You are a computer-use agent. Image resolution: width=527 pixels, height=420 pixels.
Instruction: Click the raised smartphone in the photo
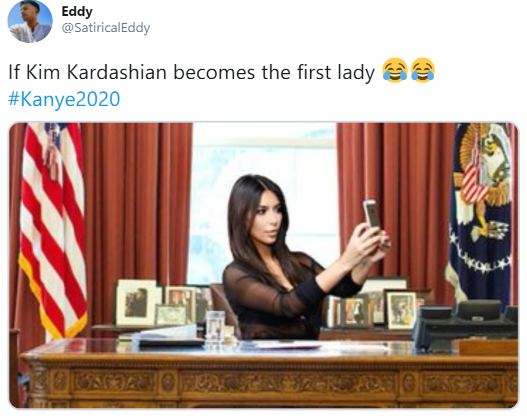[x=373, y=214]
